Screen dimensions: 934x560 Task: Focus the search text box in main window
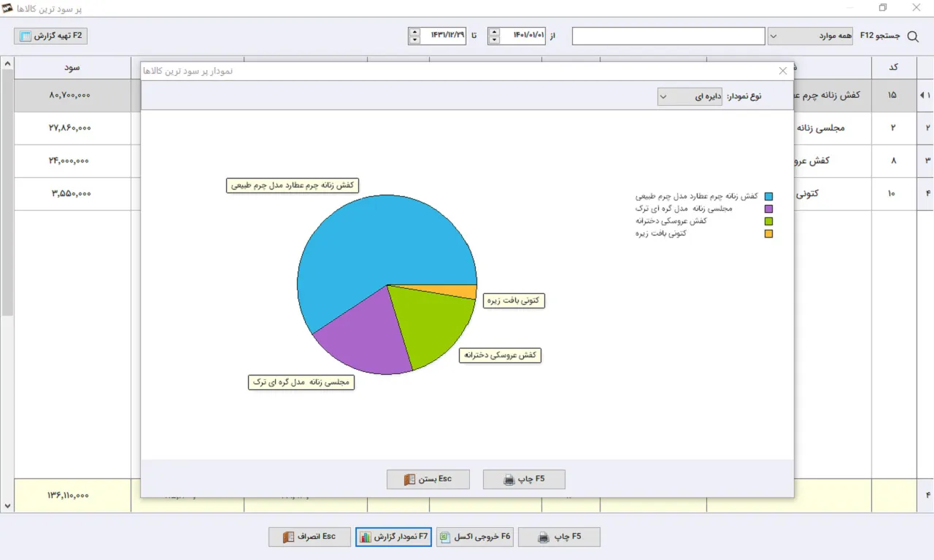(668, 36)
